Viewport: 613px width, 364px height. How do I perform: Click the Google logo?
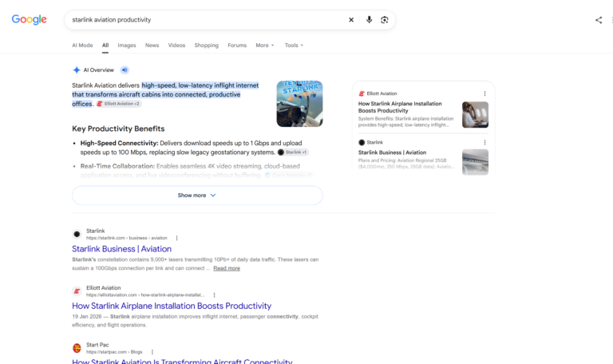[x=29, y=19]
